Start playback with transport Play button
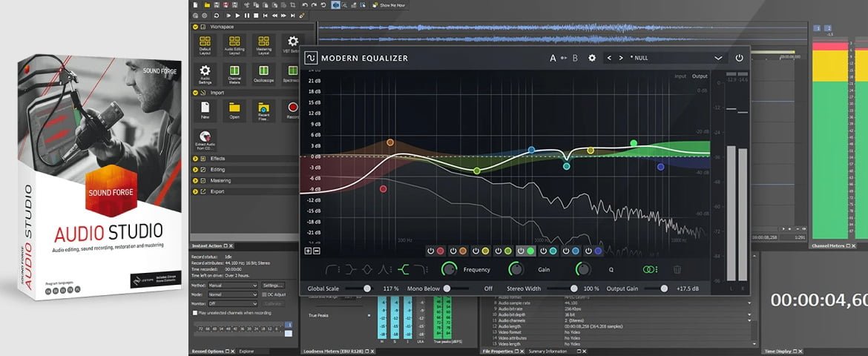This screenshot has height=356, width=868. coord(237,16)
